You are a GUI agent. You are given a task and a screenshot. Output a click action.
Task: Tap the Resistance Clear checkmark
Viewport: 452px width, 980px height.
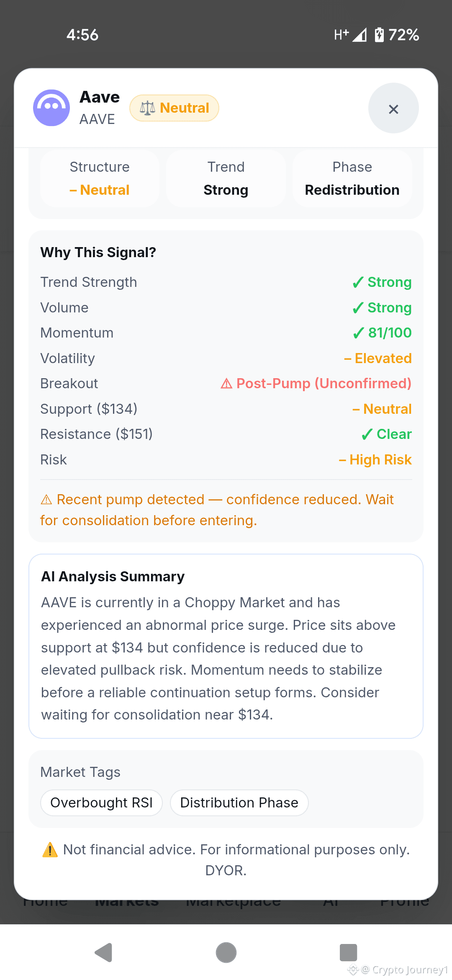point(367,434)
